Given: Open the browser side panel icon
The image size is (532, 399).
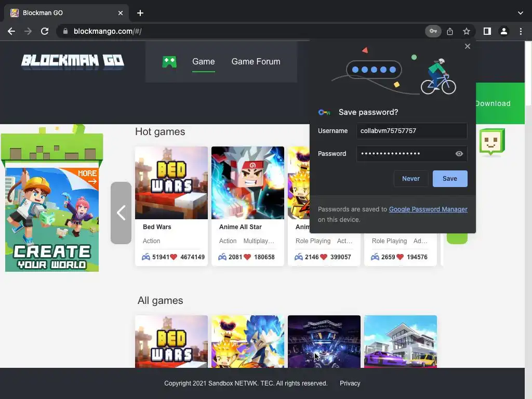Looking at the screenshot, I should pyautogui.click(x=487, y=31).
